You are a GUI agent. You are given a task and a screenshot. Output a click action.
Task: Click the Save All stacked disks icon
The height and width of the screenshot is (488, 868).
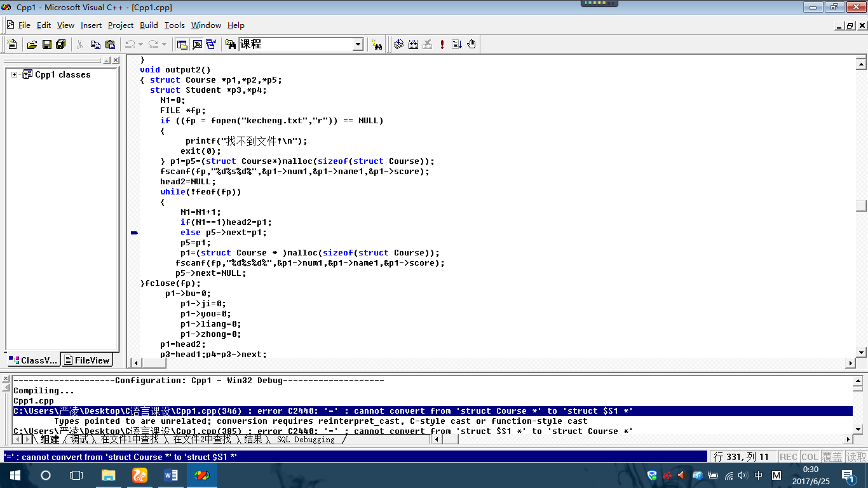(61, 44)
